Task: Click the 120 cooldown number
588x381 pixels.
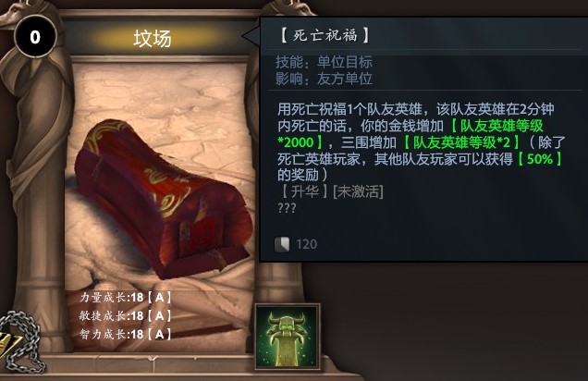Action: 306,244
